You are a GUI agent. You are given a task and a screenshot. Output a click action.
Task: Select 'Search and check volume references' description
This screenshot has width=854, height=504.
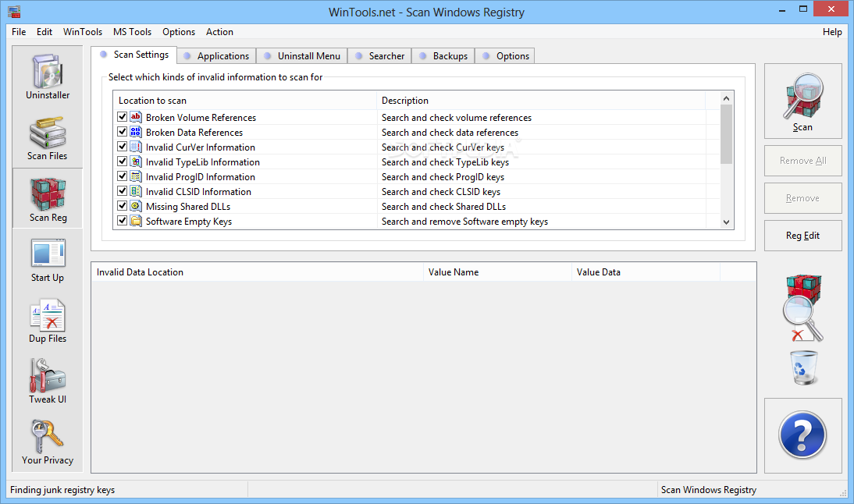[x=457, y=118]
